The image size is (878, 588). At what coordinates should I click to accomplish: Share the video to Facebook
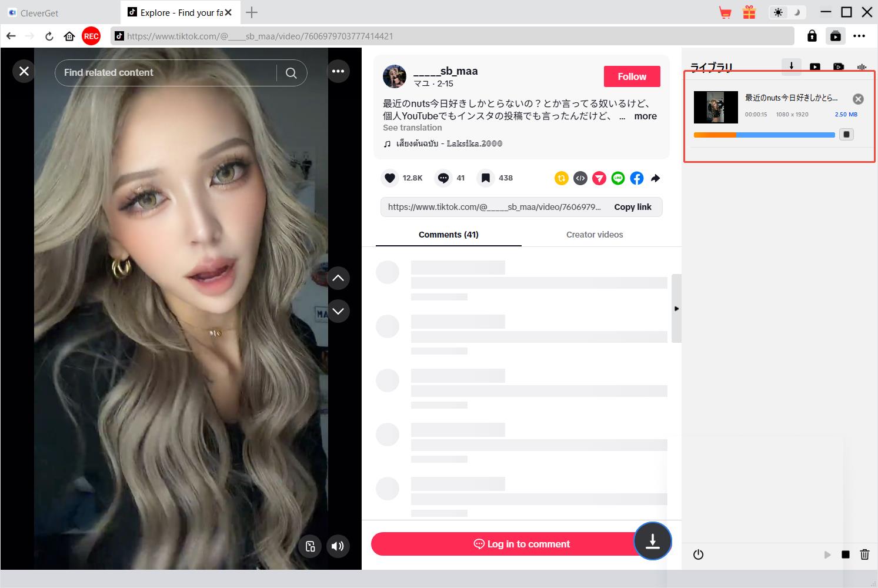coord(636,178)
